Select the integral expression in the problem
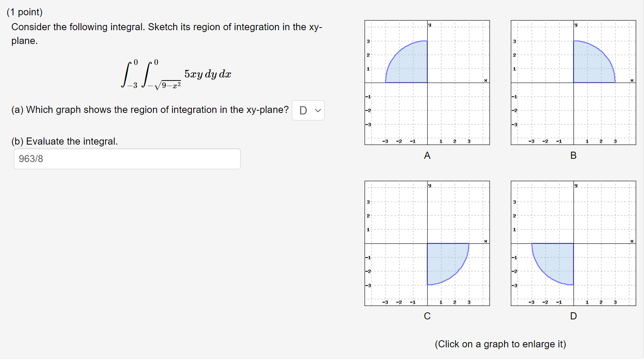644x360 pixels. pyautogui.click(x=175, y=74)
